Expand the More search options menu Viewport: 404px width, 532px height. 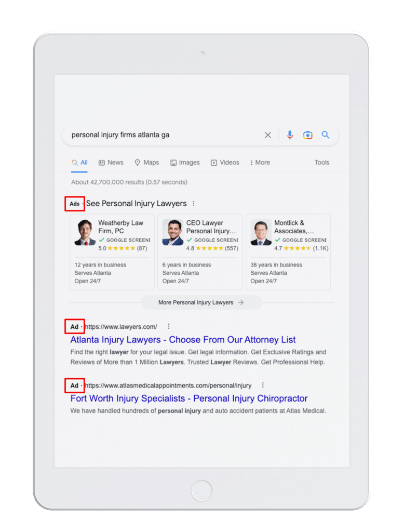pyautogui.click(x=260, y=163)
